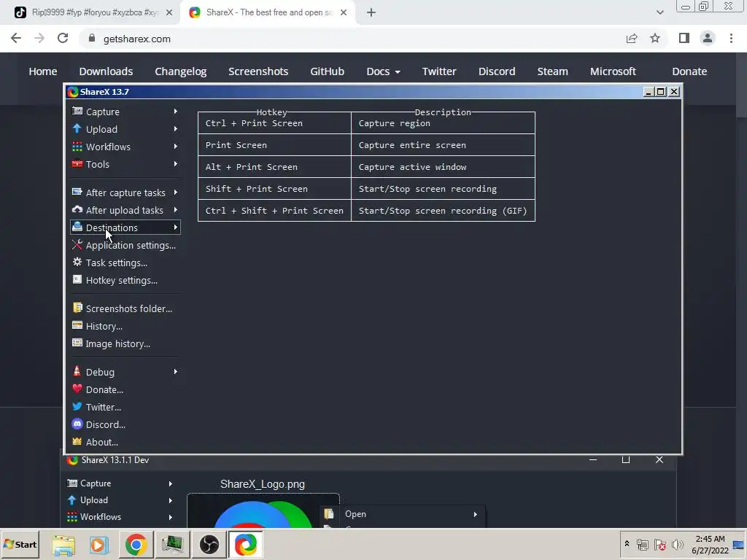Expand the Upload submenu arrow in ShareX 13.7
Screen dimensions: 747x560
tap(175, 128)
